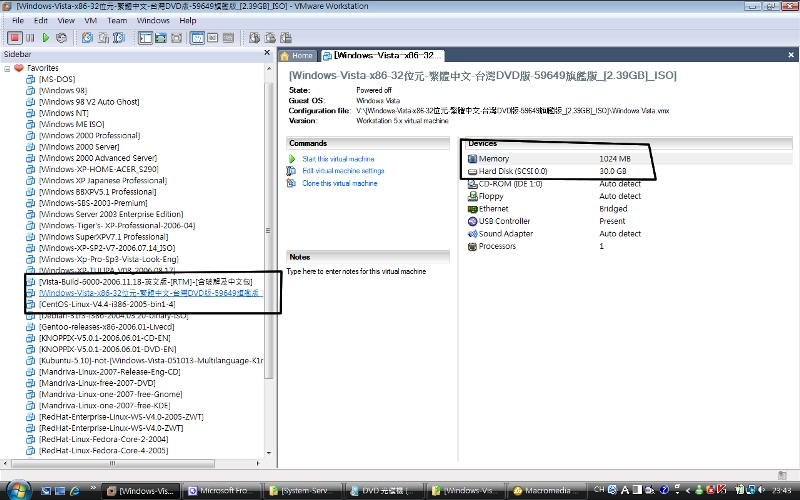
Task: Select [Mandriva-Linux-free-2007-DVD] entry
Action: (97, 383)
